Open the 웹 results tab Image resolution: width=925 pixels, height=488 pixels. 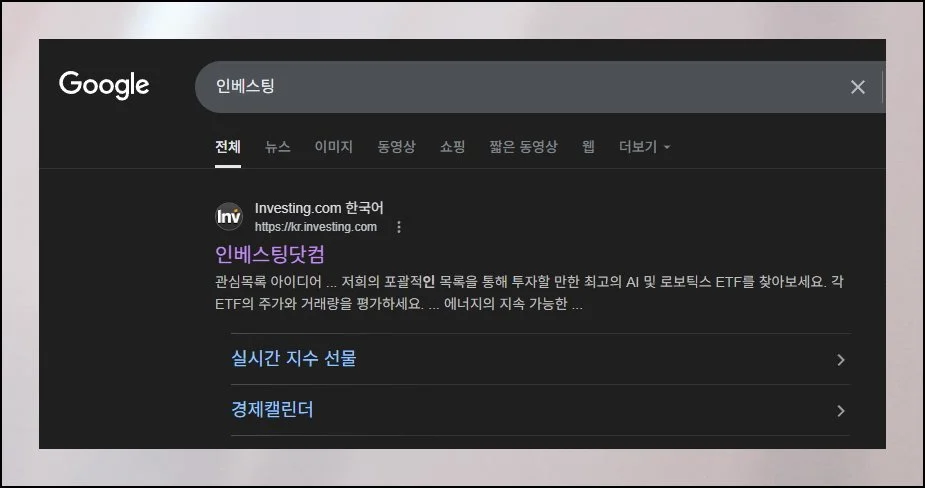coord(588,147)
